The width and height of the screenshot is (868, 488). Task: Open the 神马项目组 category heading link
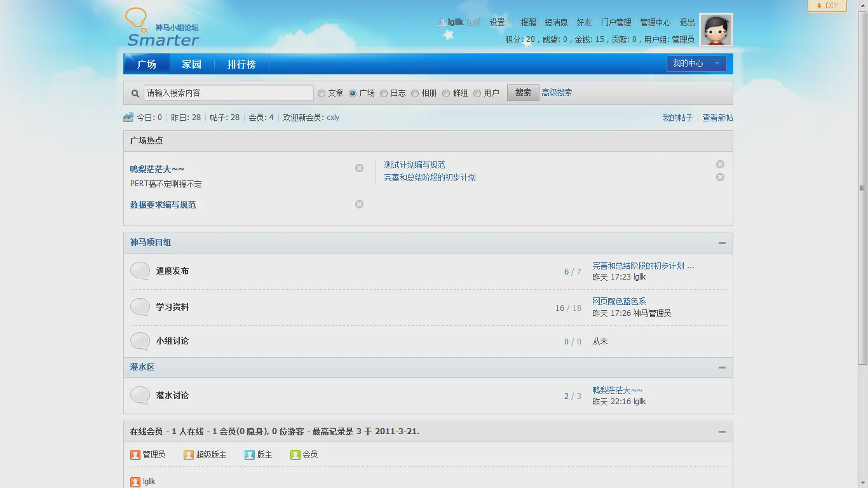coord(151,243)
